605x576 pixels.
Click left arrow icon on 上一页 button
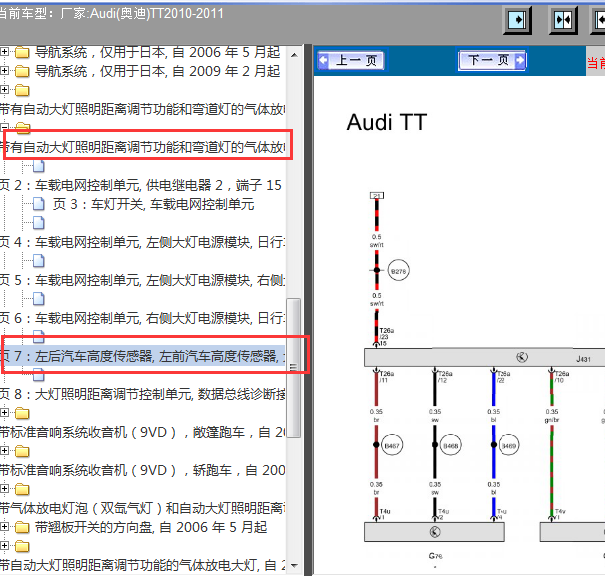pyautogui.click(x=323, y=60)
